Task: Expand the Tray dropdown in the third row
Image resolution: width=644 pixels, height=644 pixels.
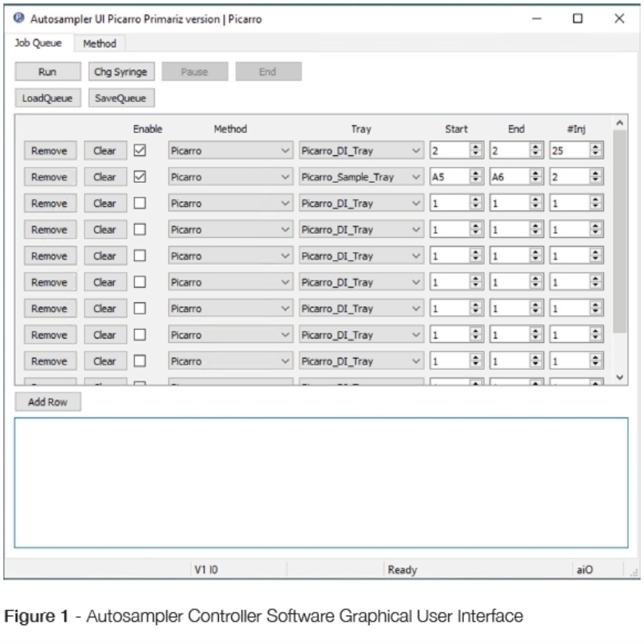Action: 361,203
